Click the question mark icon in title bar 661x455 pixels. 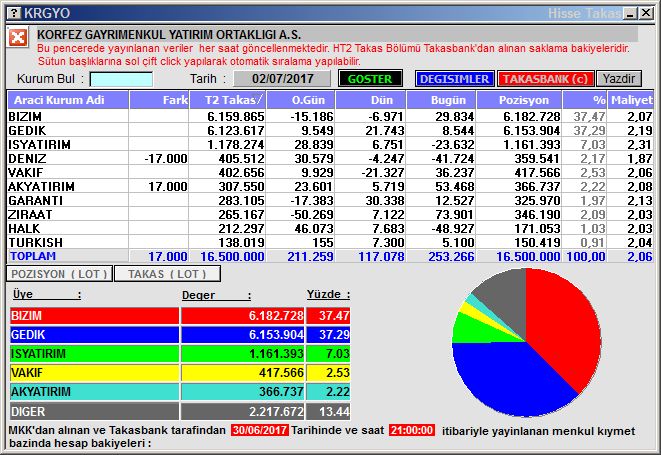[x=14, y=13]
